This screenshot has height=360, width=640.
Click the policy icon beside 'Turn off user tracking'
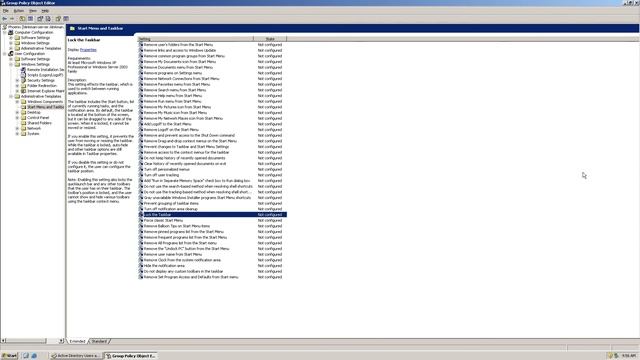[141, 175]
